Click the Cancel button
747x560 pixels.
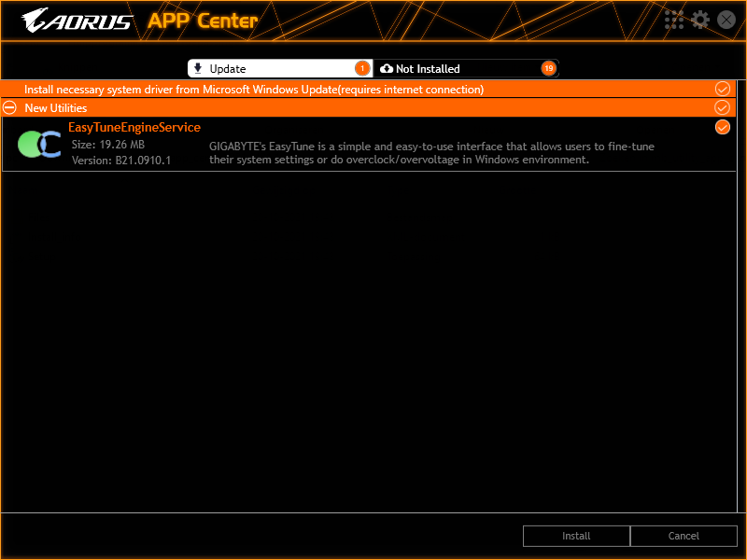[684, 536]
